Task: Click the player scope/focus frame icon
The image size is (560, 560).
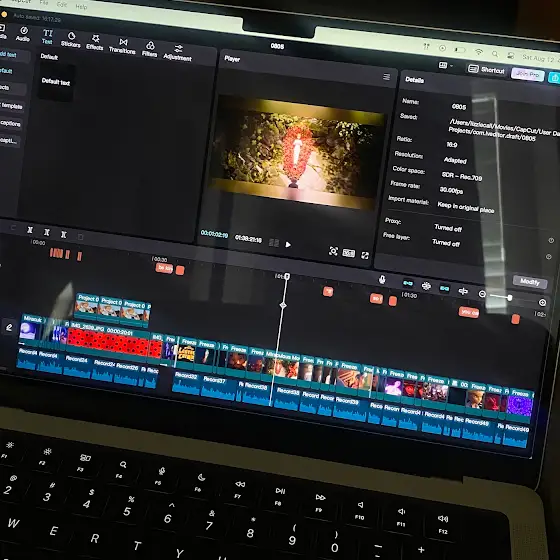Action: (333, 251)
